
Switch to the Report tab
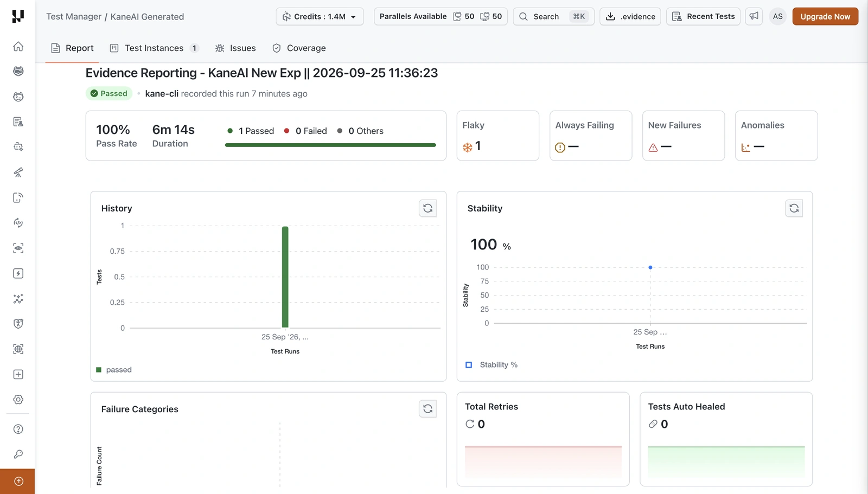(72, 48)
